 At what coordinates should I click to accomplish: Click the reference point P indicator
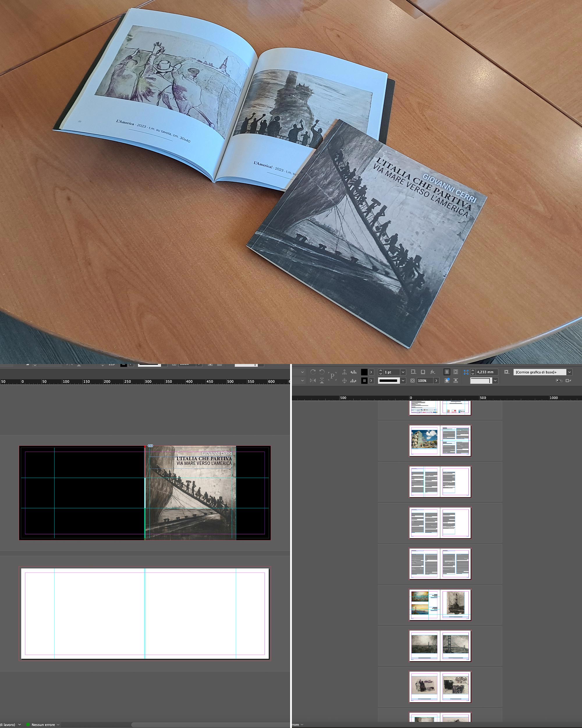pos(332,376)
